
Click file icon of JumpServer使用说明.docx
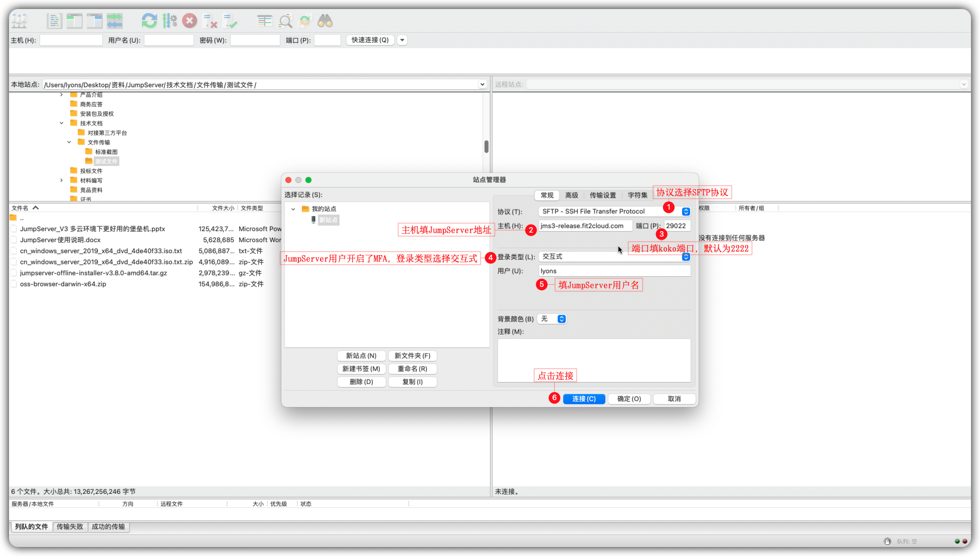tap(14, 240)
